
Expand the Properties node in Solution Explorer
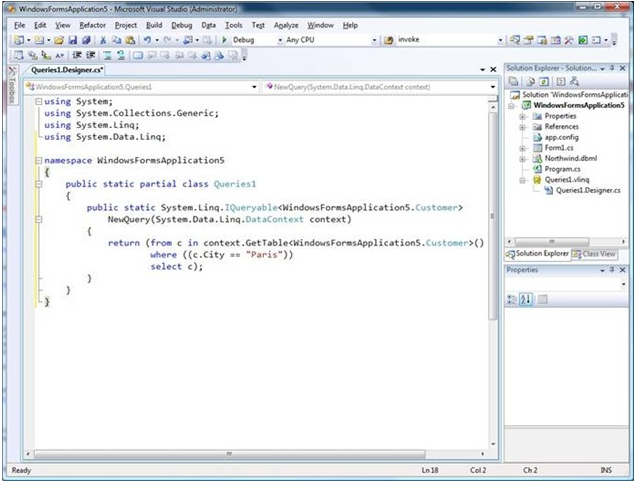click(522, 117)
